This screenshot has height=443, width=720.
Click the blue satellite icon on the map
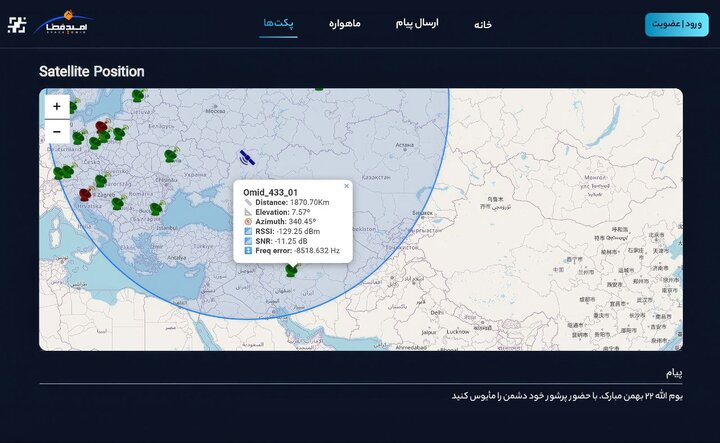point(247,156)
